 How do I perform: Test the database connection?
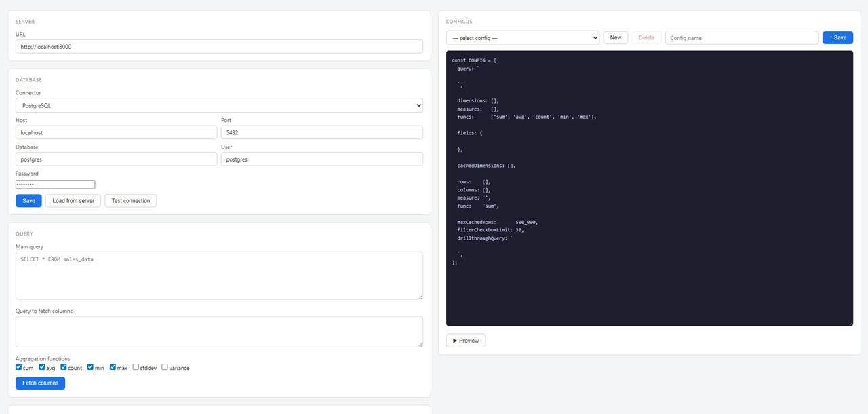pyautogui.click(x=131, y=201)
